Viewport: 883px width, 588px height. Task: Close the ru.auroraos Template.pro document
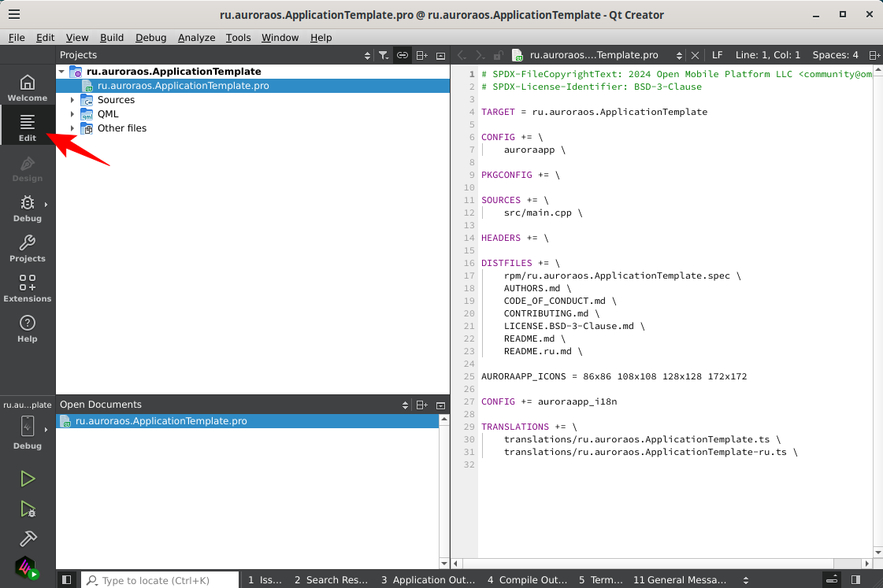pos(695,55)
